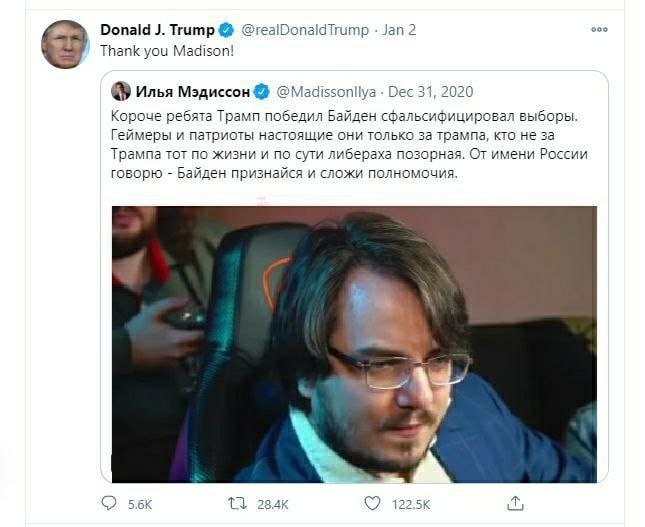Click the 5.6K reply count
Screen dimensions: 645x527
pyautogui.click(x=140, y=504)
